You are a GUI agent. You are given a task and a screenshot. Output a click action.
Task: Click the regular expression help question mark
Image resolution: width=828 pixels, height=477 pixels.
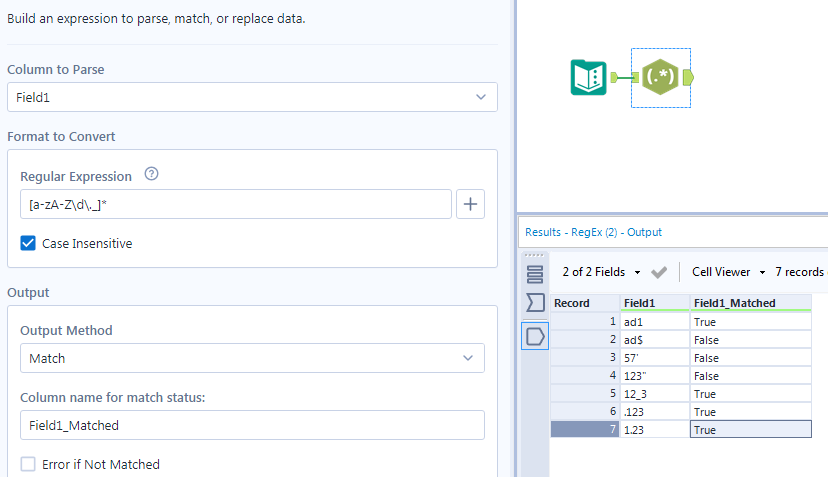pyautogui.click(x=151, y=174)
